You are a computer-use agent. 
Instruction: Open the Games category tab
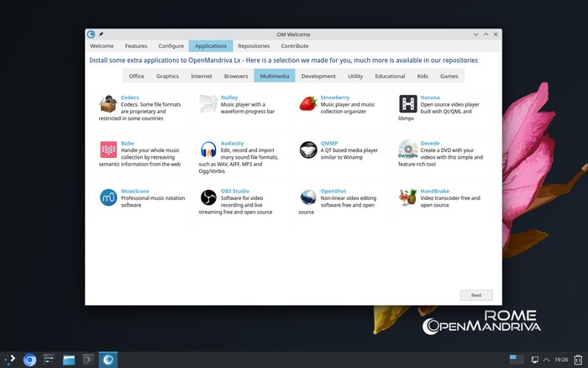[449, 76]
